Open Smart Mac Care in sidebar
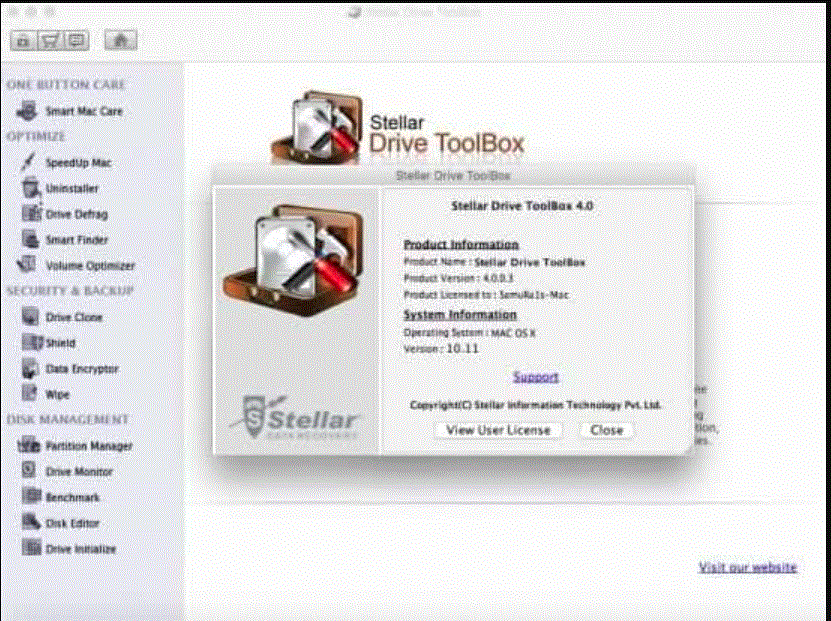 click(x=69, y=111)
